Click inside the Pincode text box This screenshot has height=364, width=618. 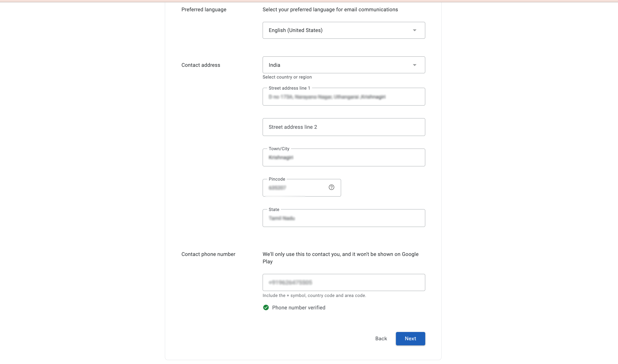pos(294,188)
